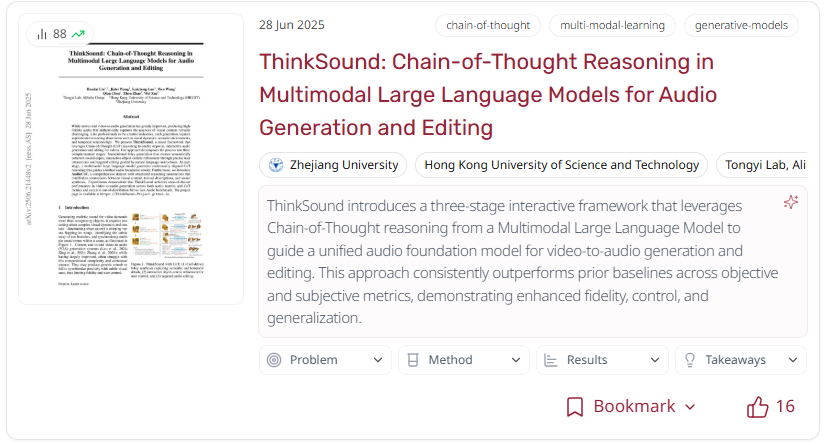Click the Takeaways lightbulb icon
The image size is (825, 445).
point(690,360)
